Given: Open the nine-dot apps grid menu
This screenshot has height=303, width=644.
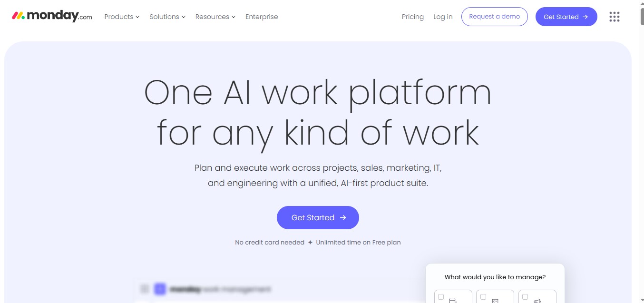Looking at the screenshot, I should click(615, 17).
